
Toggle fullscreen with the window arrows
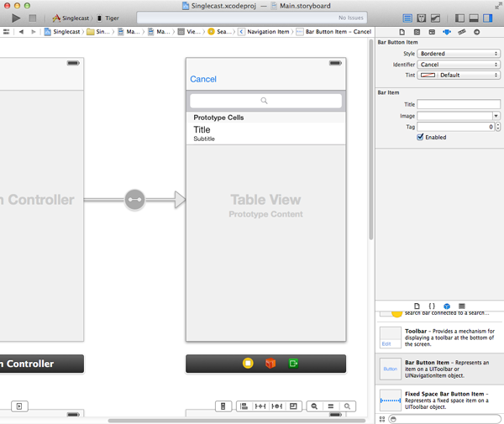(x=497, y=6)
